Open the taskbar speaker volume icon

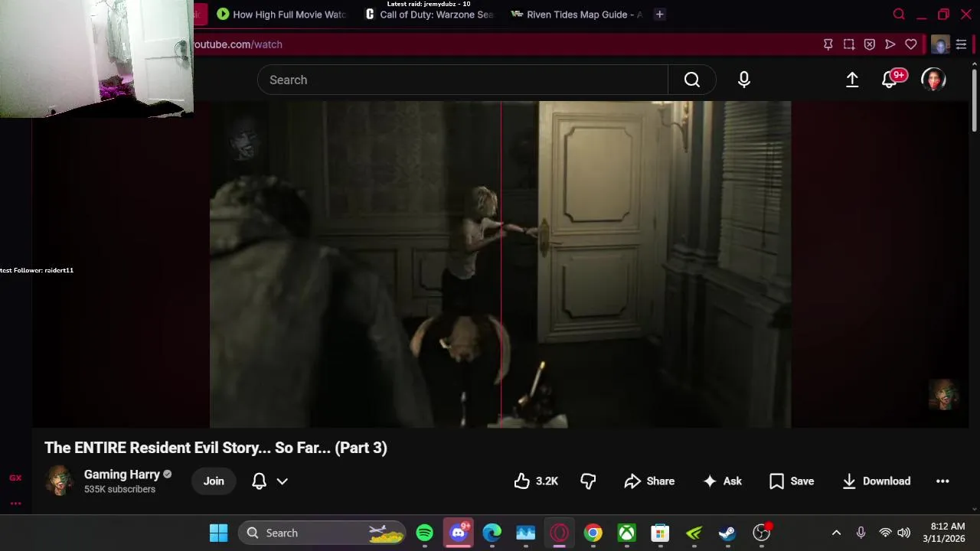coord(904,533)
